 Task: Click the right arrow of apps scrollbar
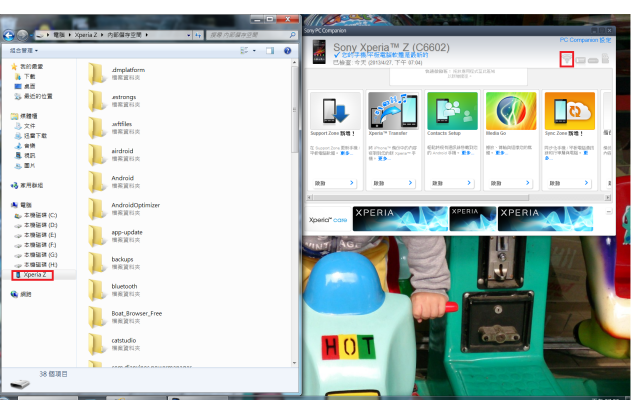(608, 198)
